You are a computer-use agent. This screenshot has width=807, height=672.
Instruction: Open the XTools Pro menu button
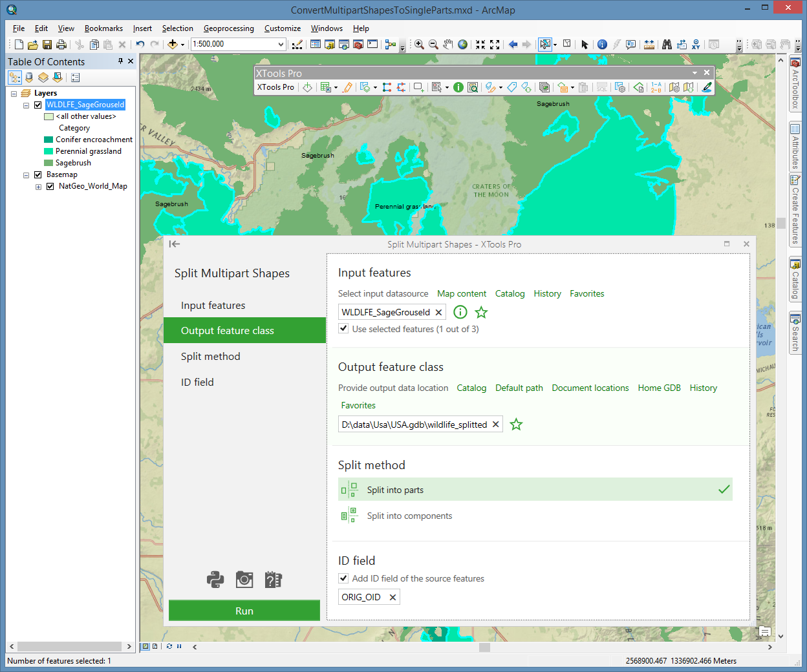tap(275, 87)
